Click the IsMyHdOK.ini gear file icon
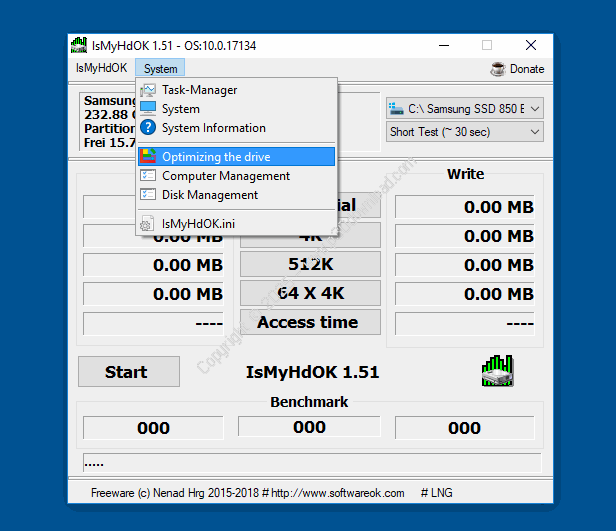The image size is (616, 531). 148,224
